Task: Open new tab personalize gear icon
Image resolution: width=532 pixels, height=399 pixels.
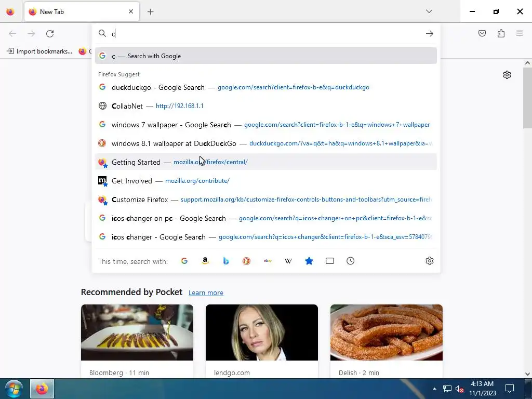Action: coord(507,75)
